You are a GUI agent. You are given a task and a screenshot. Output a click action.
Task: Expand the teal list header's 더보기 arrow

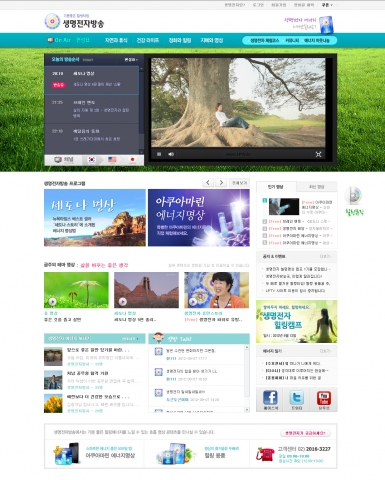[130, 339]
